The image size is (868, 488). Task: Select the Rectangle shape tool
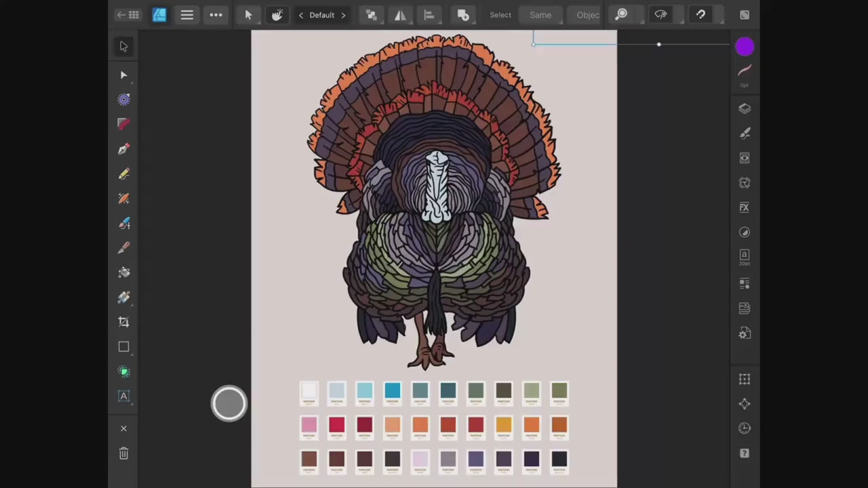click(123, 346)
